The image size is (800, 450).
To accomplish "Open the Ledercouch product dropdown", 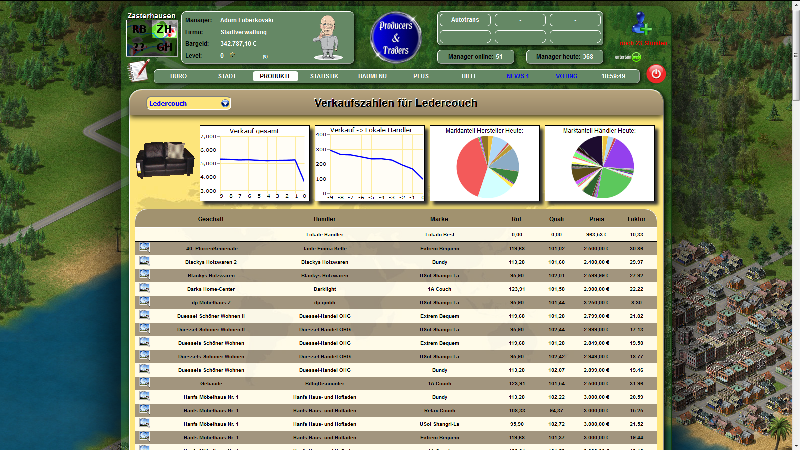I will (189, 103).
